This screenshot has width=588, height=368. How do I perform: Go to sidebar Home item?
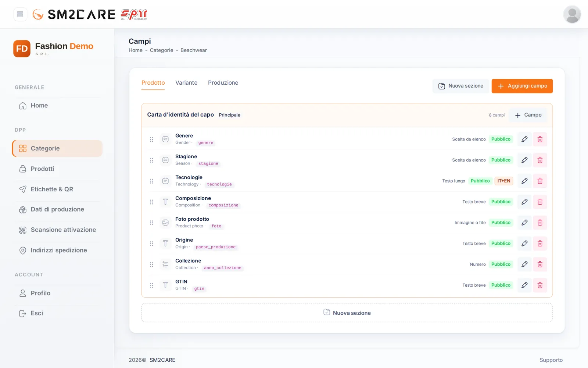click(x=57, y=106)
